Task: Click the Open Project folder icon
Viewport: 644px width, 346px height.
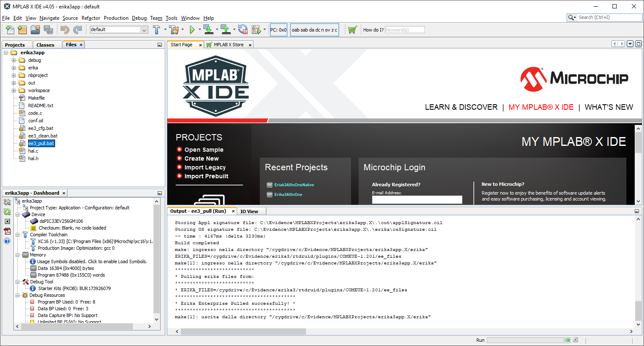Action: pyautogui.click(x=35, y=29)
